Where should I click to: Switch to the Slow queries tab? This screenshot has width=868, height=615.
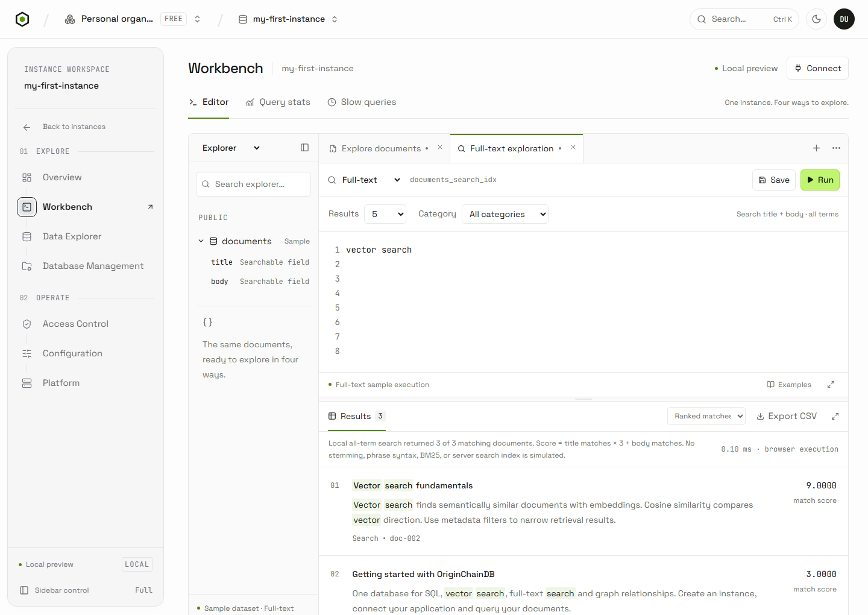(x=362, y=102)
